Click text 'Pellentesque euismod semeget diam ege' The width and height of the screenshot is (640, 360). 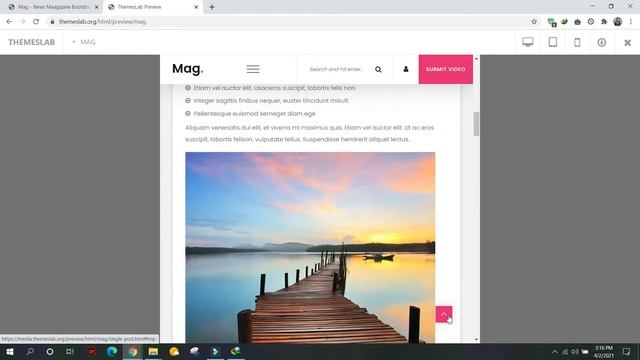pos(254,113)
